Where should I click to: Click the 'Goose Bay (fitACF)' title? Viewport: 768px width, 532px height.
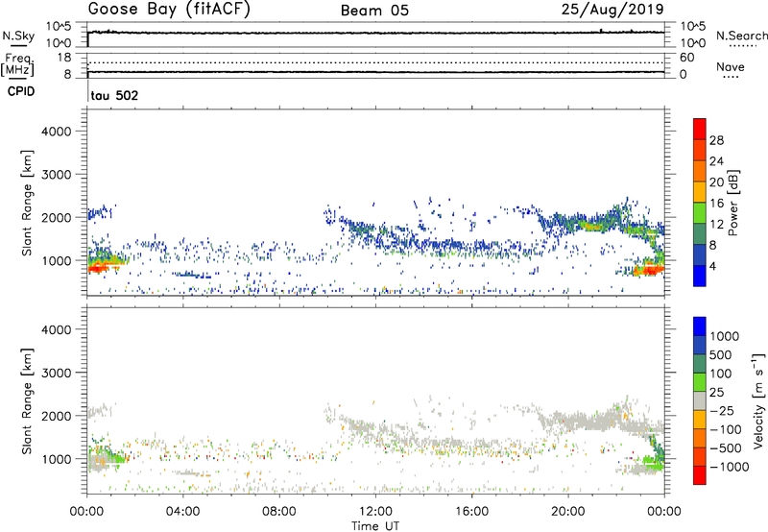169,10
